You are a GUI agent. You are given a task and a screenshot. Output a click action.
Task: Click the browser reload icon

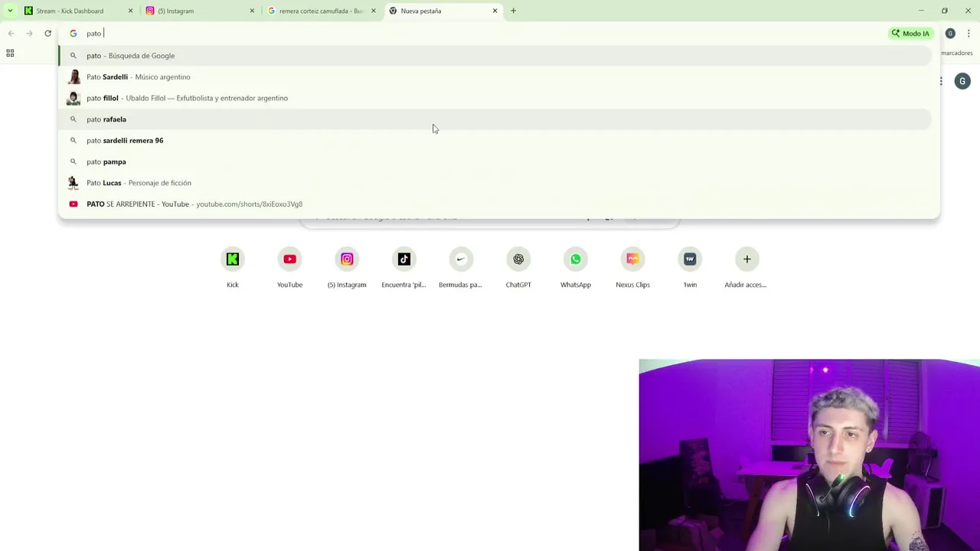point(47,33)
